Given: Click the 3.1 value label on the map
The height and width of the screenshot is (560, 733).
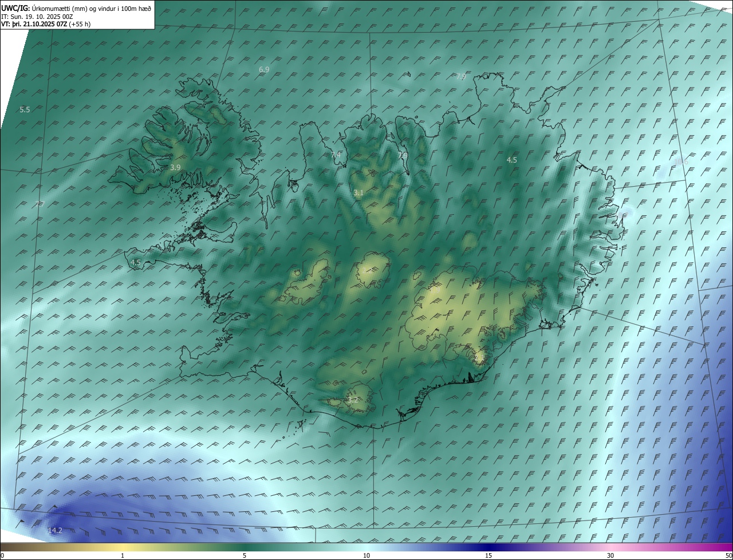Looking at the screenshot, I should [x=358, y=193].
